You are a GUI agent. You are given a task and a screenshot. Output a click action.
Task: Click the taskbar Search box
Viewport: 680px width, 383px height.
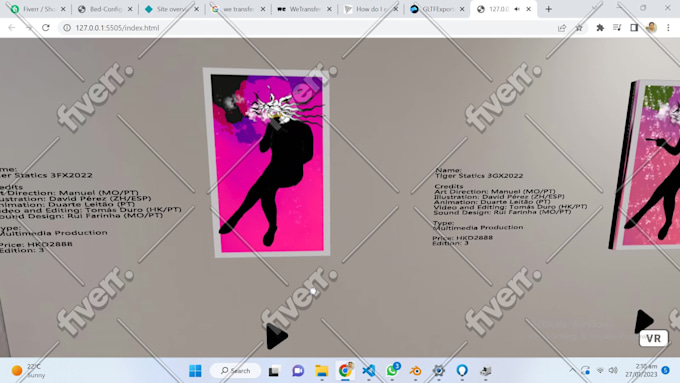coord(235,371)
